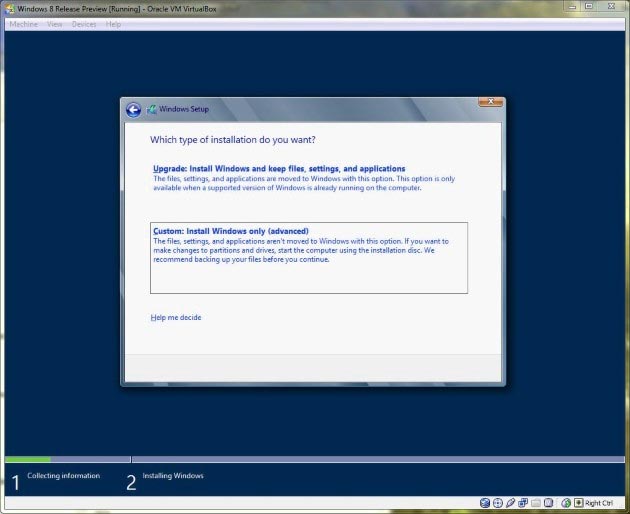Viewport: 630px width, 514px height.
Task: Click the Help me decide link
Action: 176,317
